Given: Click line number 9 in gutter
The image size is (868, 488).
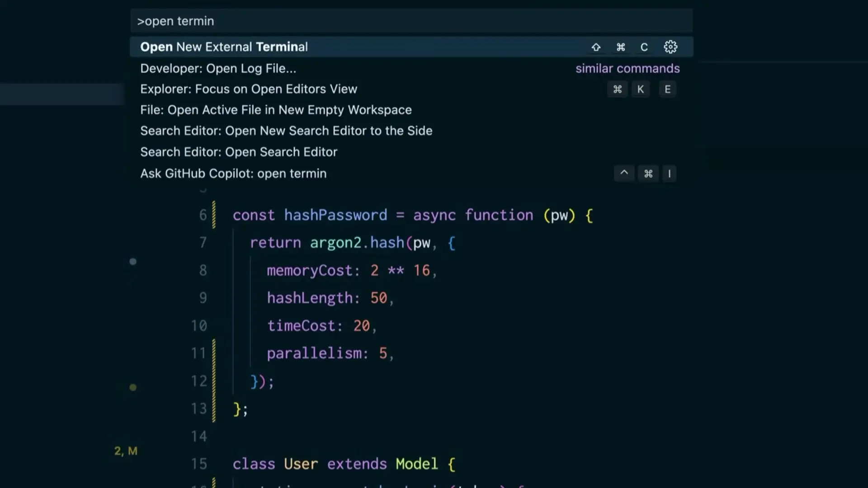Looking at the screenshot, I should point(203,298).
